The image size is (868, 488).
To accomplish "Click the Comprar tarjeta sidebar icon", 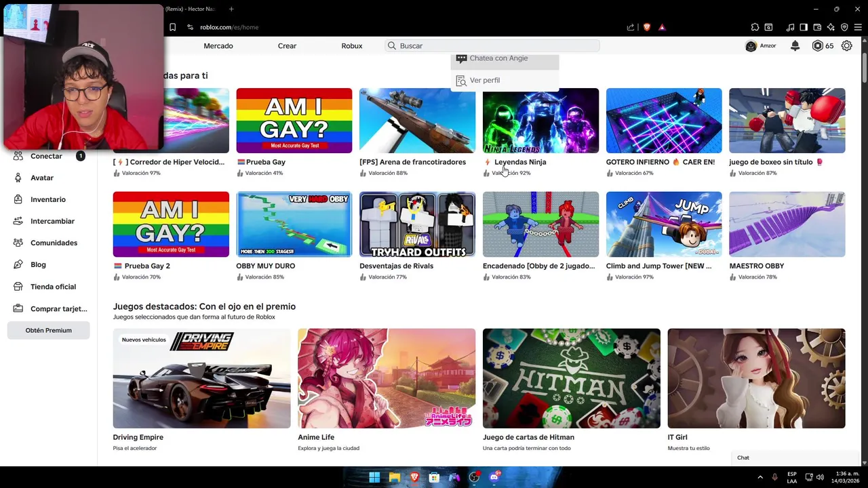I will click(18, 308).
